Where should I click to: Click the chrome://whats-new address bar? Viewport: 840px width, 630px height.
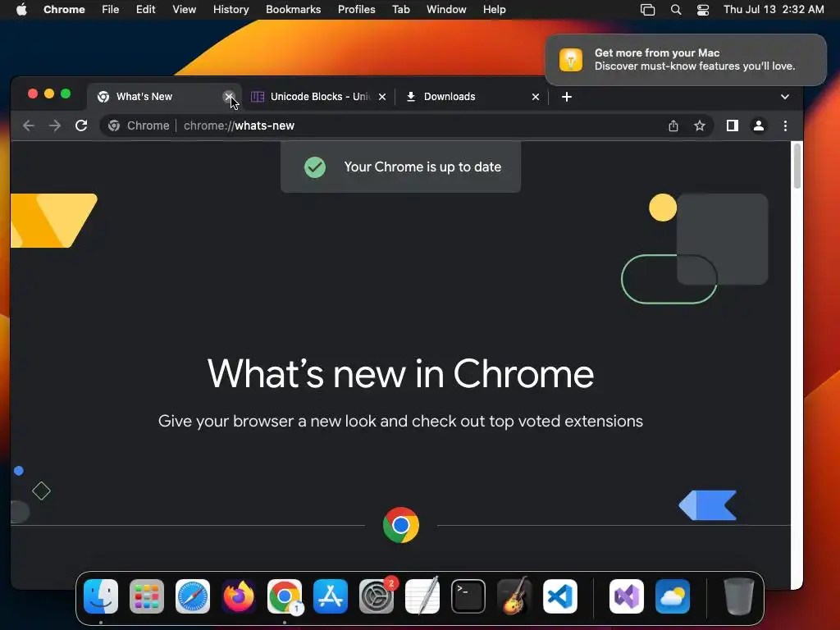coord(407,126)
